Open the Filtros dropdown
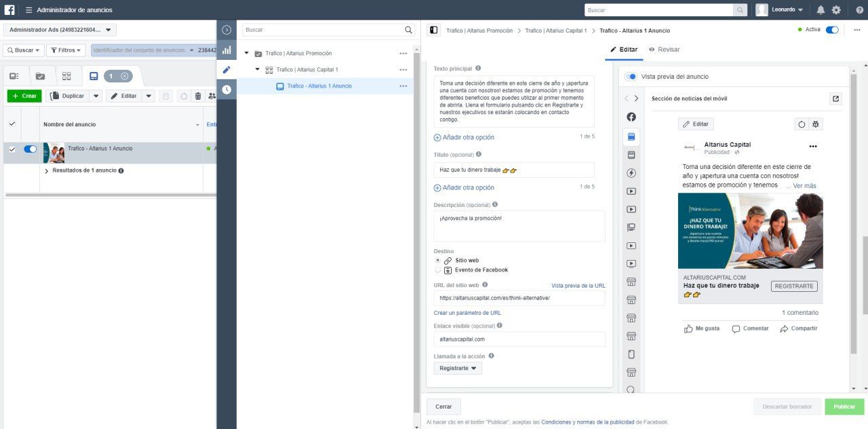 (66, 50)
